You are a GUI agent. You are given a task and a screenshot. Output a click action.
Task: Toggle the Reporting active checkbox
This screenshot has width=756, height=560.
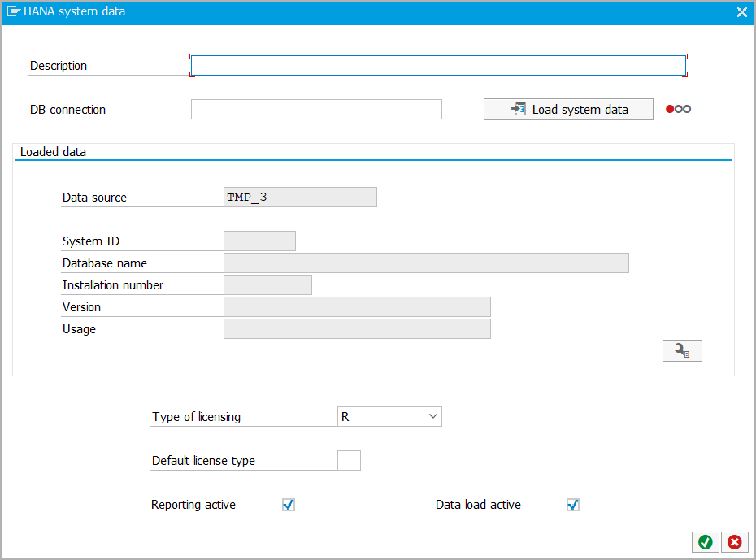pos(289,505)
